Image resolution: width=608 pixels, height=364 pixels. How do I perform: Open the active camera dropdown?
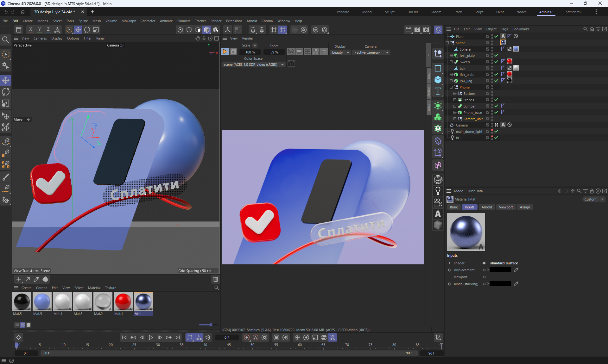[371, 52]
